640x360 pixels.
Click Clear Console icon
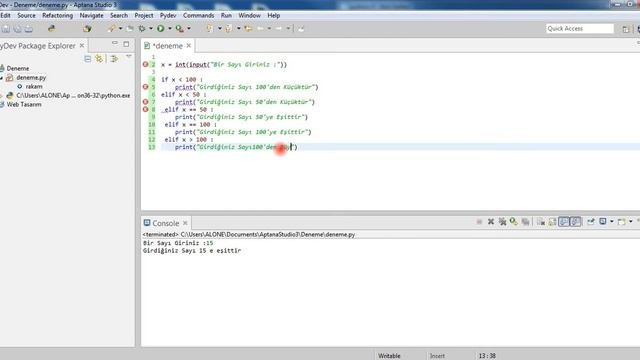coord(541,222)
